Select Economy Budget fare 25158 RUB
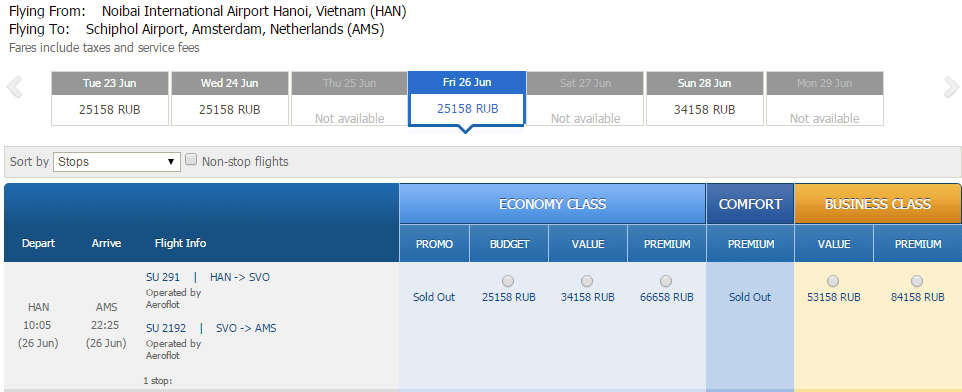The width and height of the screenshot is (962, 392). tap(508, 281)
